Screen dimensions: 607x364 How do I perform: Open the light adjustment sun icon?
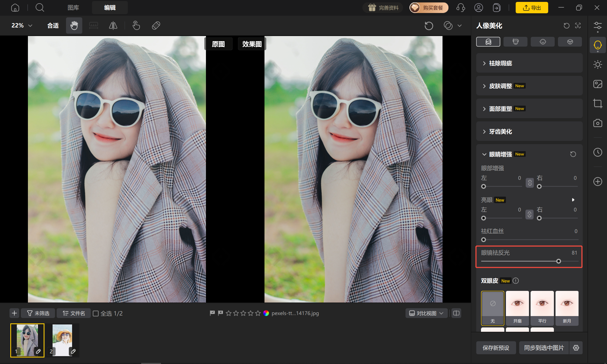point(598,64)
